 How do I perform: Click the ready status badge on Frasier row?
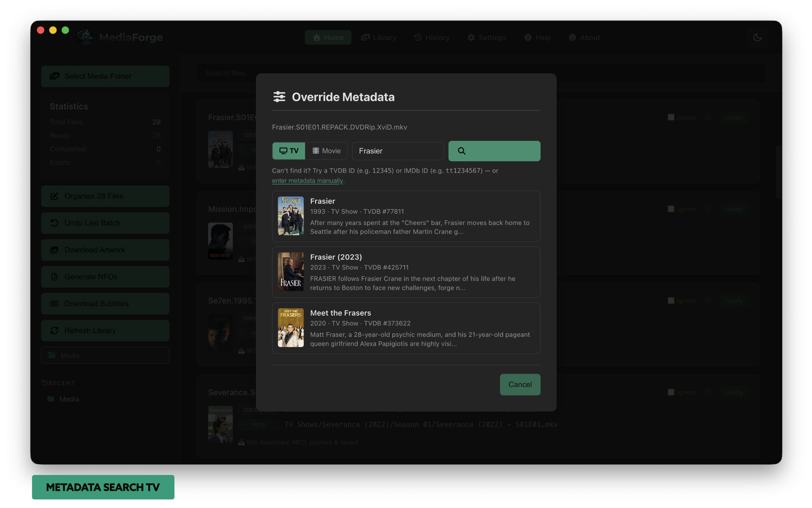pos(734,117)
